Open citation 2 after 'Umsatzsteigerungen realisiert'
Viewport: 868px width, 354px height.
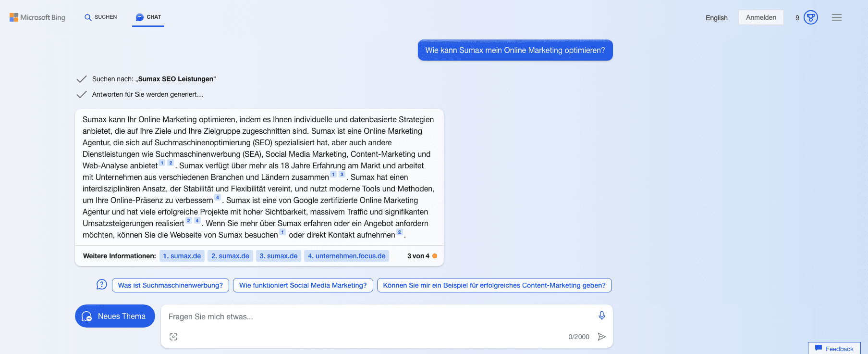tap(189, 221)
